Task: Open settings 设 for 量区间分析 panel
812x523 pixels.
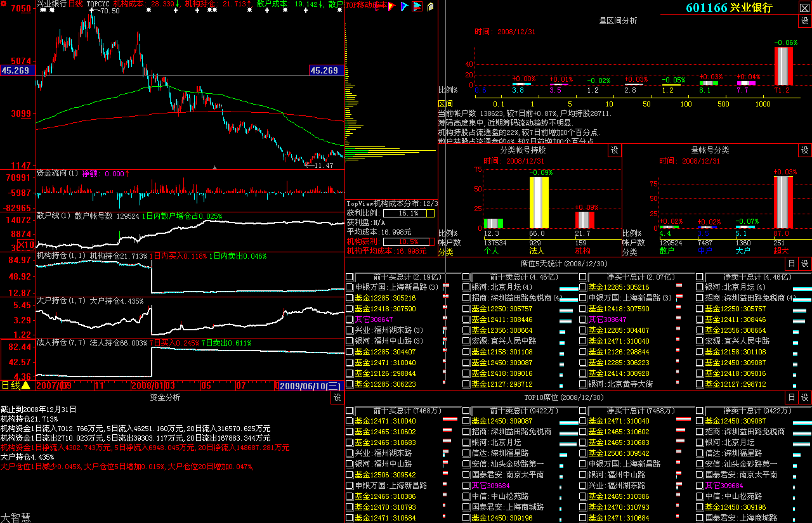Action: 804,21
